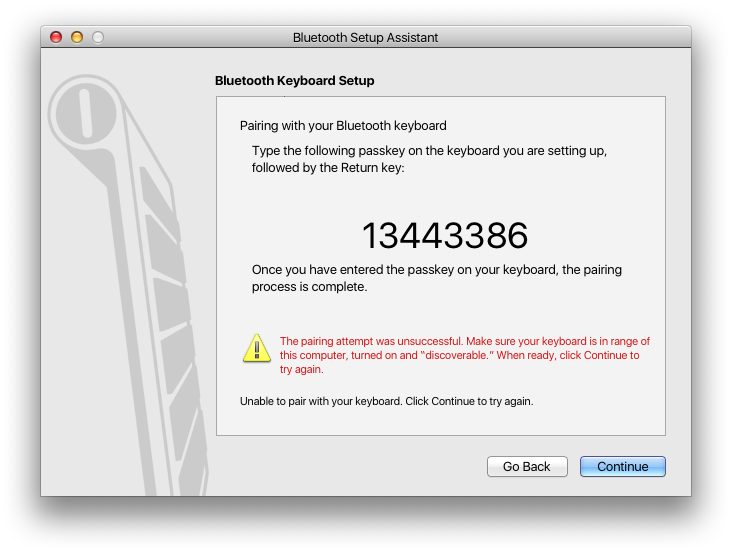Close the Bluetooth Setup Assistant window
Screen dimensions: 732x552
(56, 37)
